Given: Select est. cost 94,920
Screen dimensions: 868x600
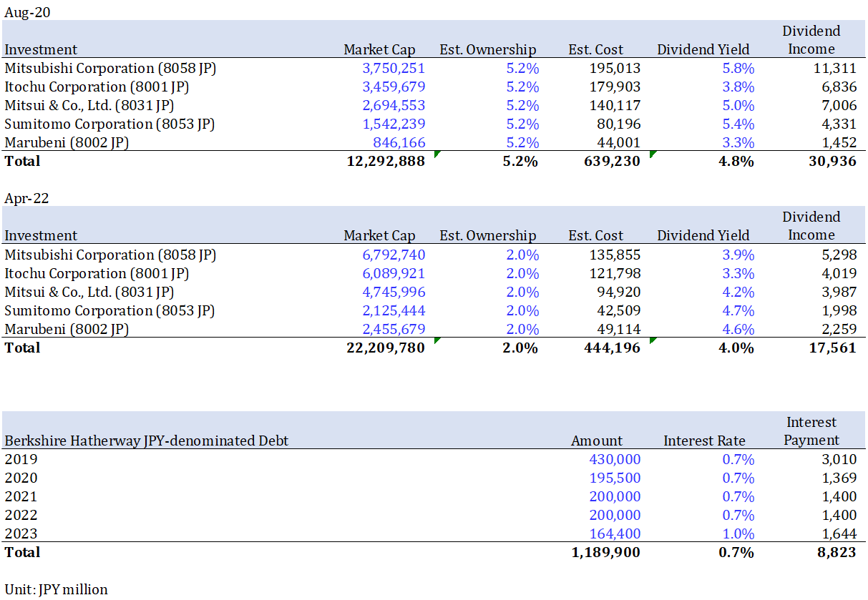Looking at the screenshot, I should click(620, 292).
